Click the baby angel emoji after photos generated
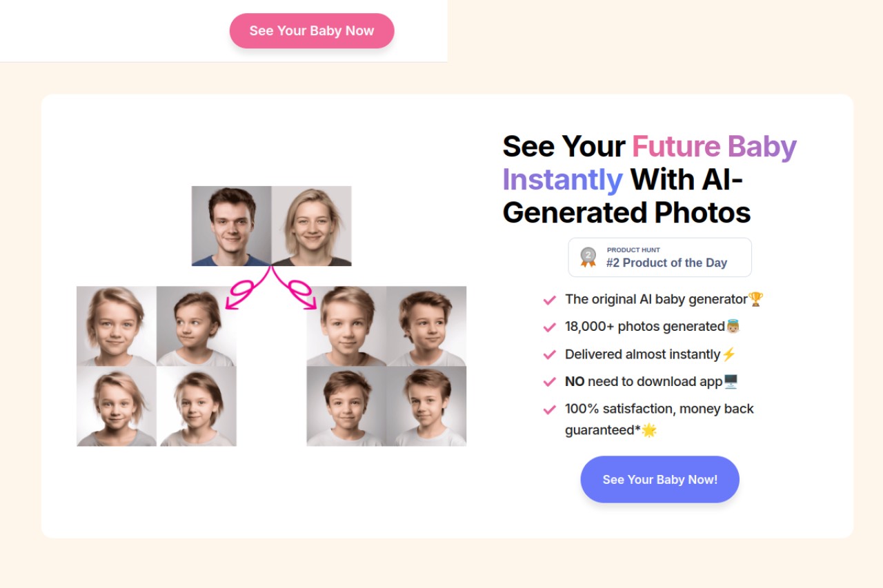This screenshot has width=883, height=588. 733,326
